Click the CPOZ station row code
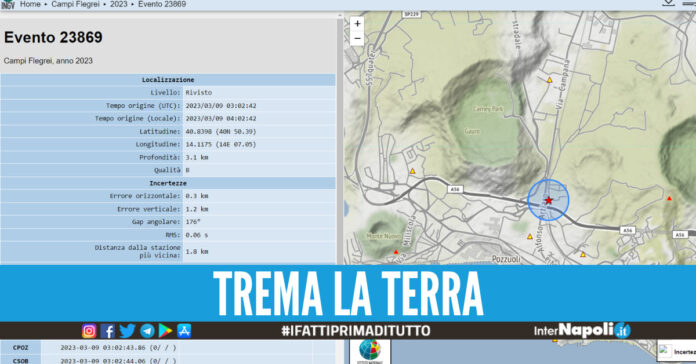696x364 pixels. point(20,348)
